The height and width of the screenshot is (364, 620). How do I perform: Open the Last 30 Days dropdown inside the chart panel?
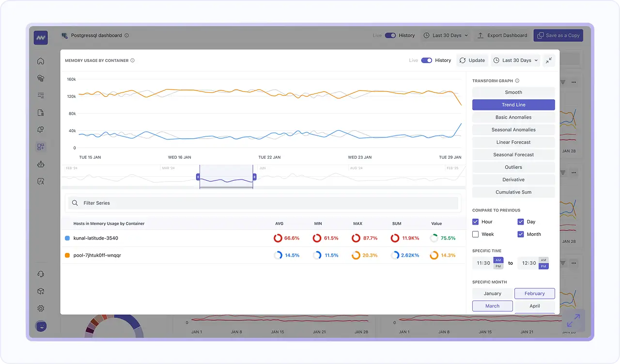click(515, 60)
